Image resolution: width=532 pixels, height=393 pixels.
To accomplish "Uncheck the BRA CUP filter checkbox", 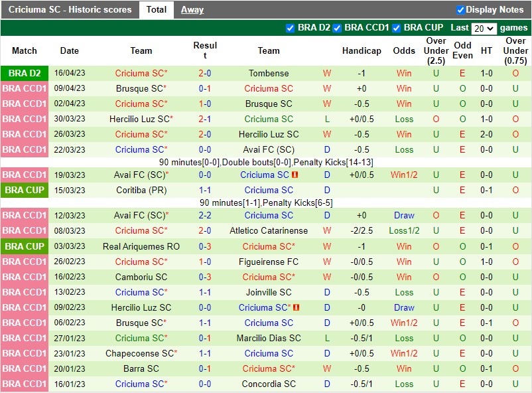I will 396,28.
